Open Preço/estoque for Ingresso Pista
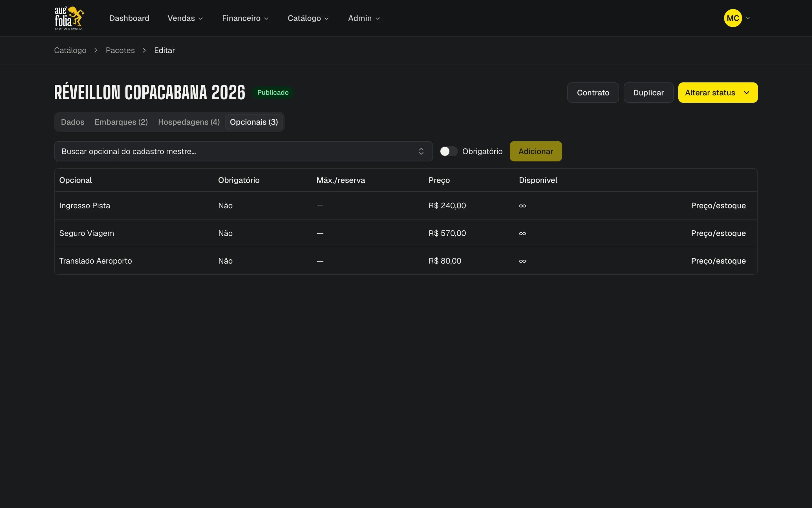 718,206
